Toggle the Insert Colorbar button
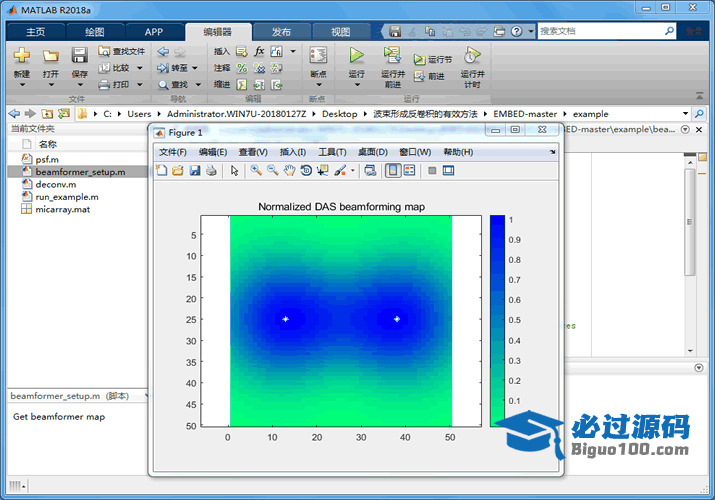This screenshot has height=500, width=715. [x=393, y=170]
